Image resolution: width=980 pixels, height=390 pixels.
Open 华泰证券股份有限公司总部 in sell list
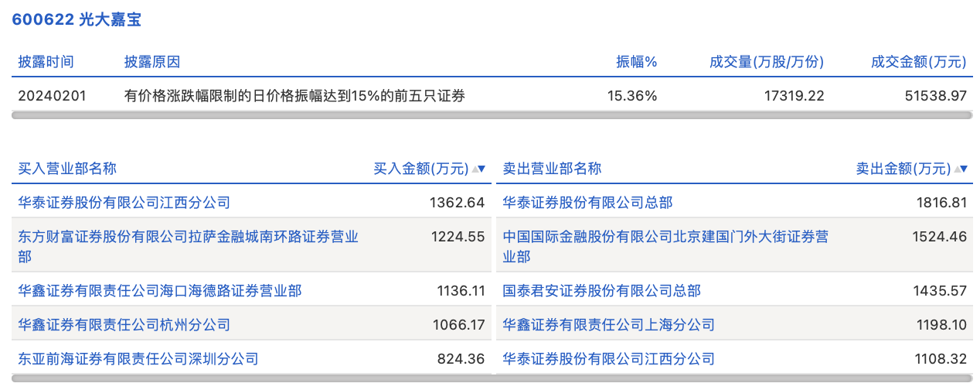587,203
